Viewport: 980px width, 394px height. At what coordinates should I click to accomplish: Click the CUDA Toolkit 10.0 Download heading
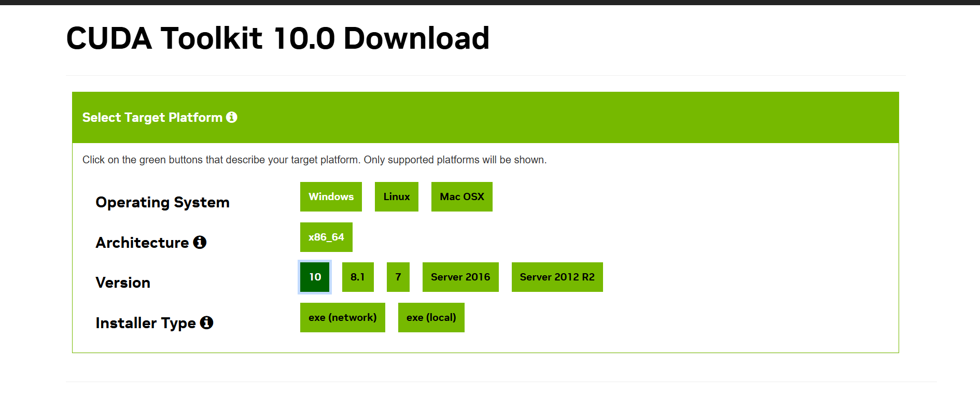pos(278,38)
